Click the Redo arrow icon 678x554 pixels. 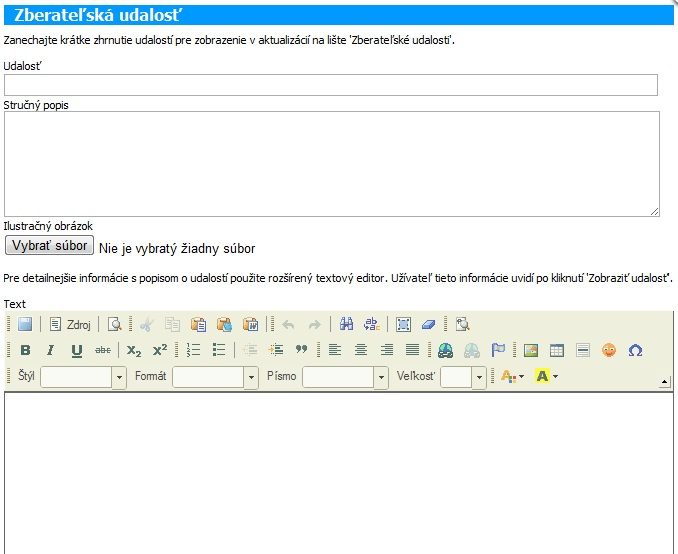coord(314,324)
